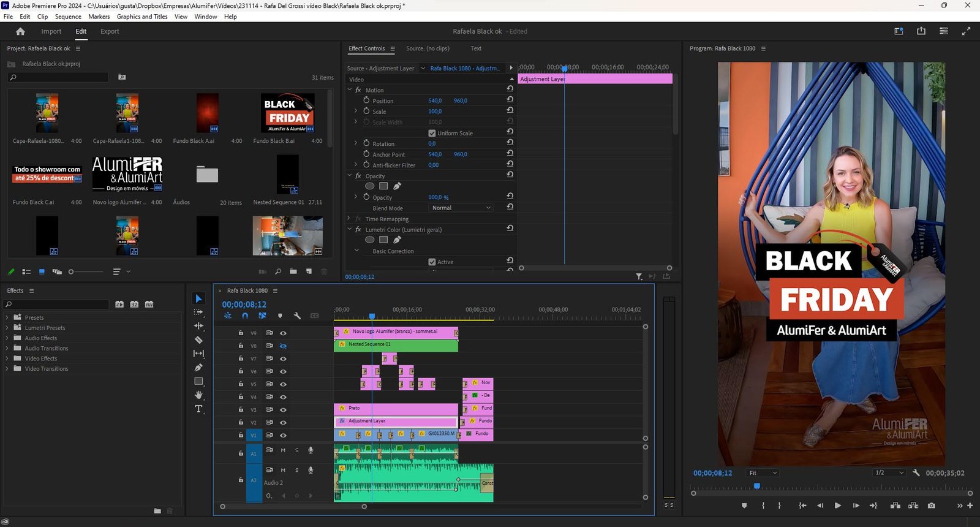Select Fundo Black B.ai thumbnail
980x527 pixels.
(288, 113)
